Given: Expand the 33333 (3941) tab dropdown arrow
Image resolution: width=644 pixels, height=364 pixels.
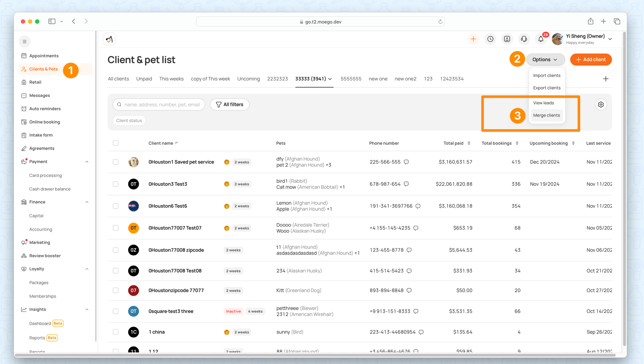Looking at the screenshot, I should click(330, 79).
